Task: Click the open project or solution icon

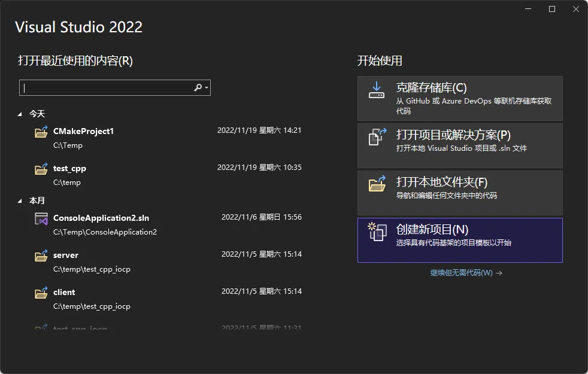Action: click(x=377, y=137)
